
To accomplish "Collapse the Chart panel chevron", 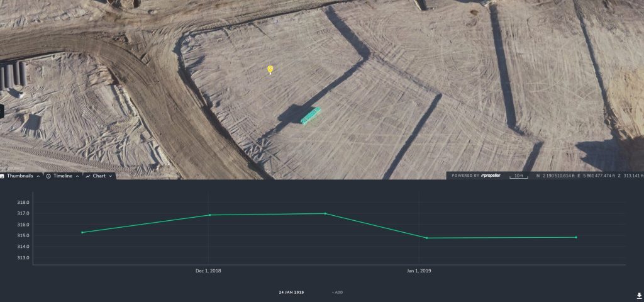I will click(111, 176).
